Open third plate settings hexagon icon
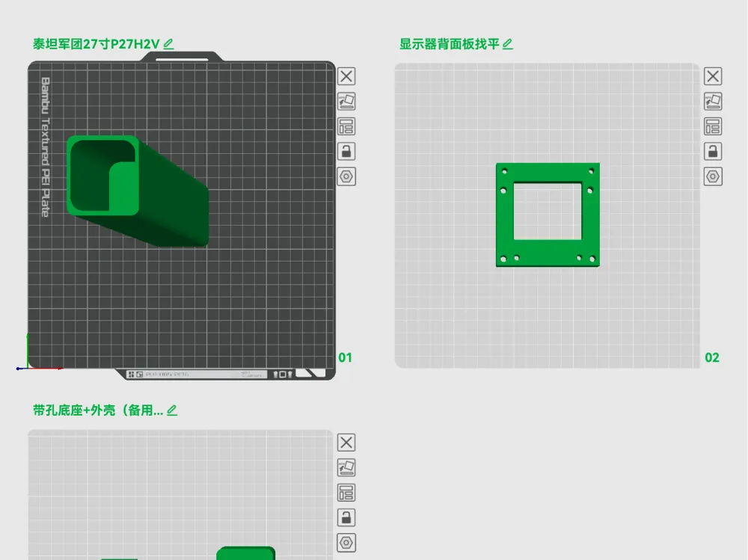 point(346,543)
